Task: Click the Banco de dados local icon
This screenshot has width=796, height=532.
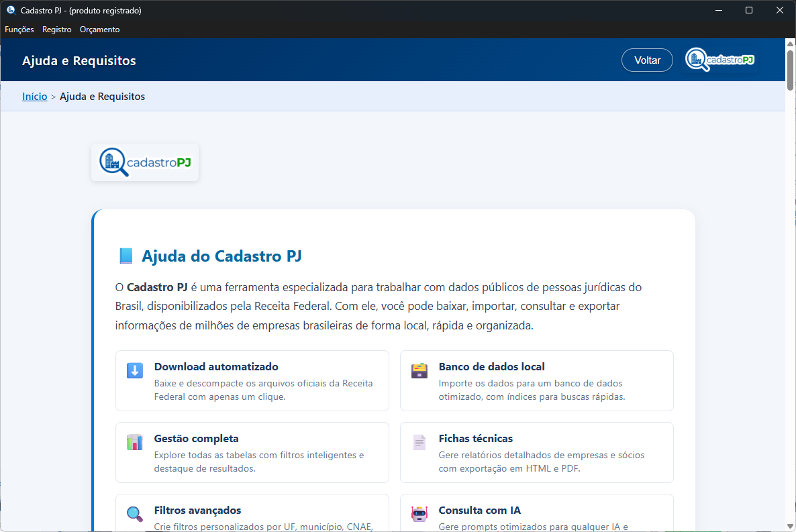Action: 419,371
